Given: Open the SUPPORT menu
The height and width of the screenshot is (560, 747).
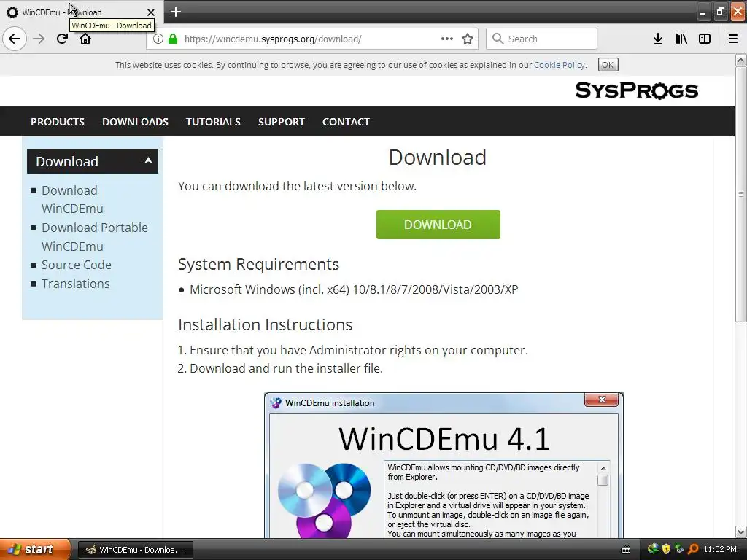Looking at the screenshot, I should [x=281, y=122].
